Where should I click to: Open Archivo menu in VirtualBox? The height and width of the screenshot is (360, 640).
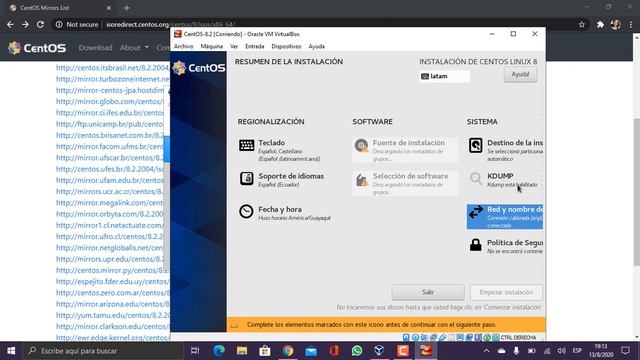(183, 47)
